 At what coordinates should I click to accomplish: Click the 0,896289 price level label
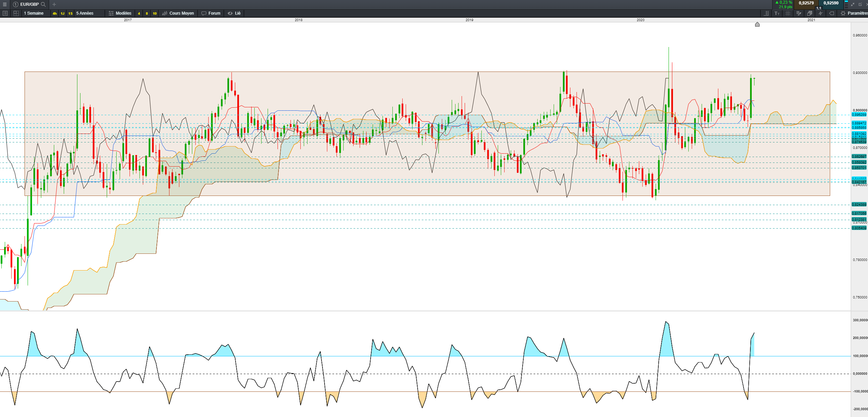859,115
